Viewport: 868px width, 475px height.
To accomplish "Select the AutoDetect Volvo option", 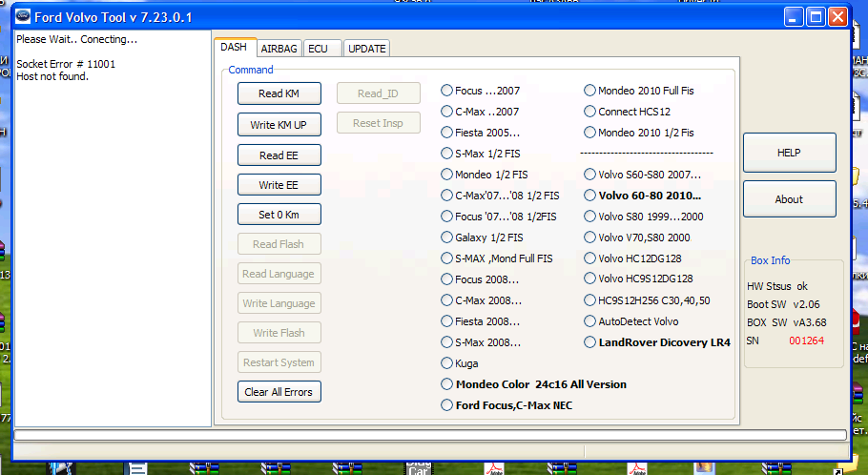I will 631,321.
